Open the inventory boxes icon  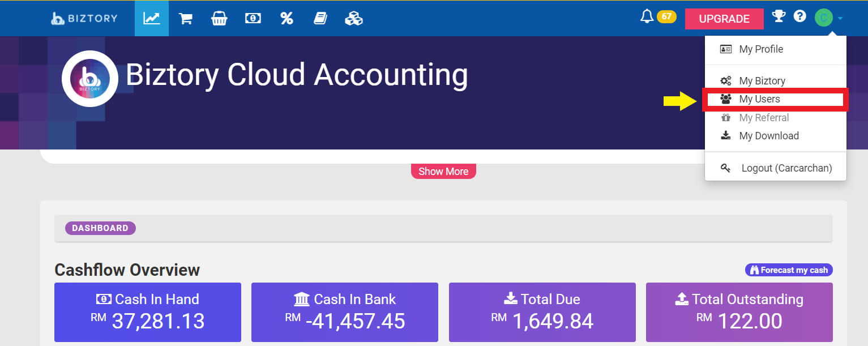[354, 19]
